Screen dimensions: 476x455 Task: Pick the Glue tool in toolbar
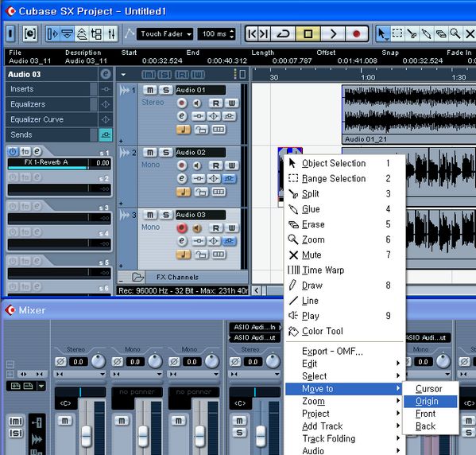click(x=426, y=33)
